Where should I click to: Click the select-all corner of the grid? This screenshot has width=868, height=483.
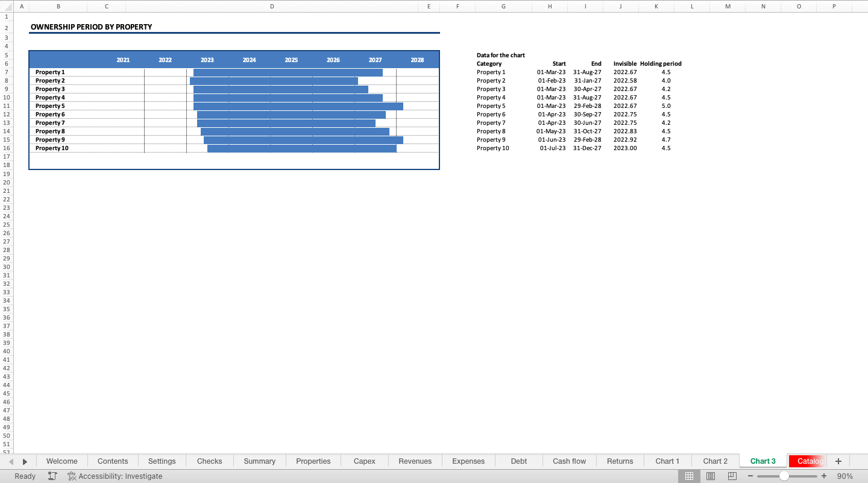click(7, 6)
